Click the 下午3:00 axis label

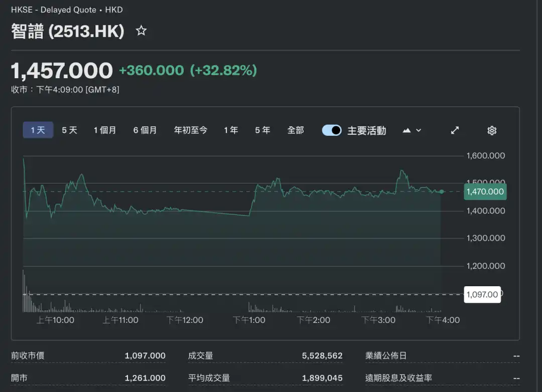[378, 320]
